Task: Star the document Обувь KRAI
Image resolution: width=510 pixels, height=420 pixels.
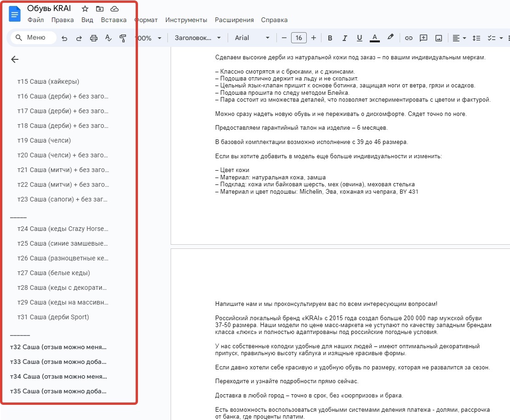Action: pos(85,9)
